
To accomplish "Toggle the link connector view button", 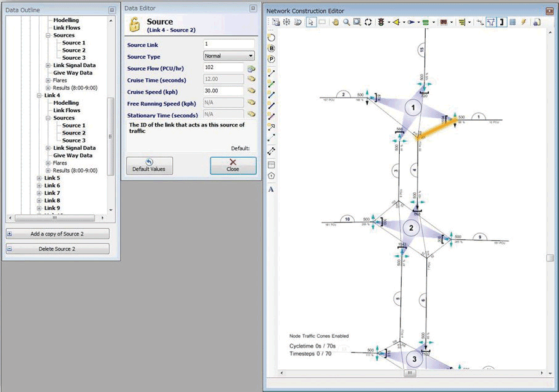I will pyautogui.click(x=491, y=22).
